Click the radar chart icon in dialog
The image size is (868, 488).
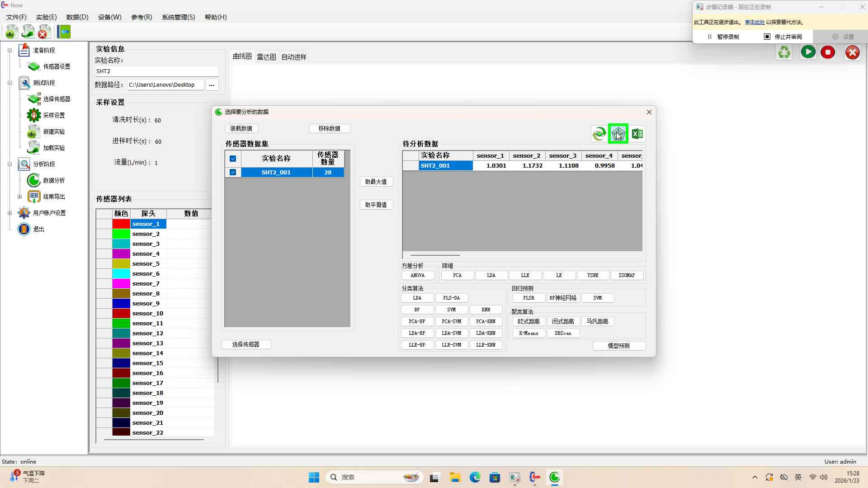pyautogui.click(x=618, y=134)
